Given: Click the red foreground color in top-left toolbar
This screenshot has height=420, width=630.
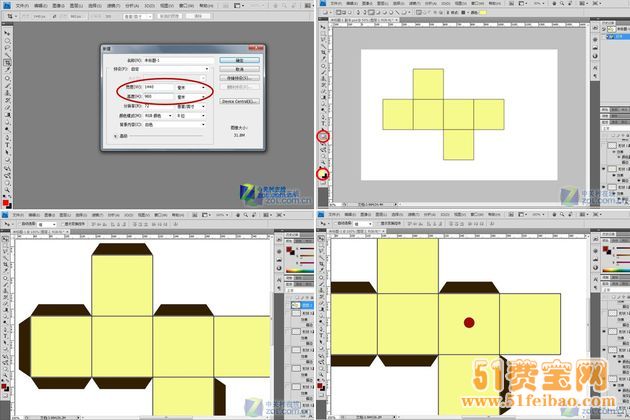Looking at the screenshot, I should point(6,202).
